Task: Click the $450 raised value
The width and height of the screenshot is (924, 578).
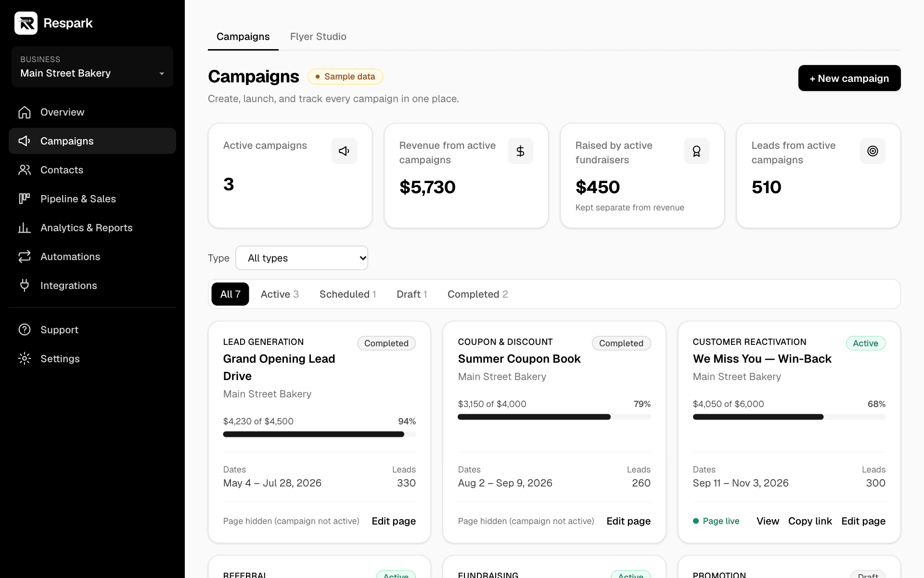Action: [598, 187]
